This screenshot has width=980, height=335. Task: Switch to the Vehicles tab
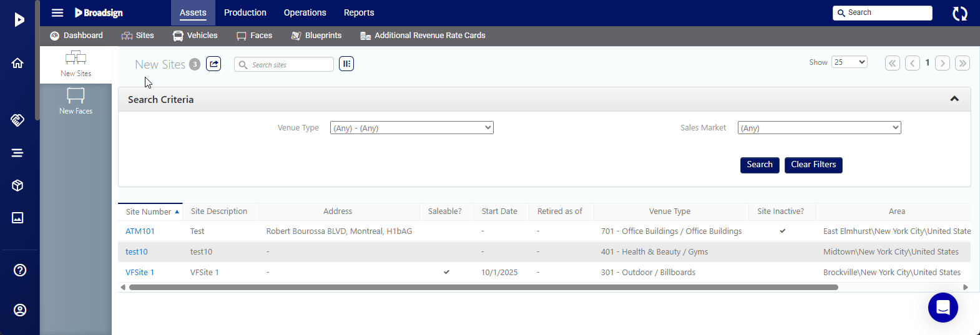(x=195, y=36)
